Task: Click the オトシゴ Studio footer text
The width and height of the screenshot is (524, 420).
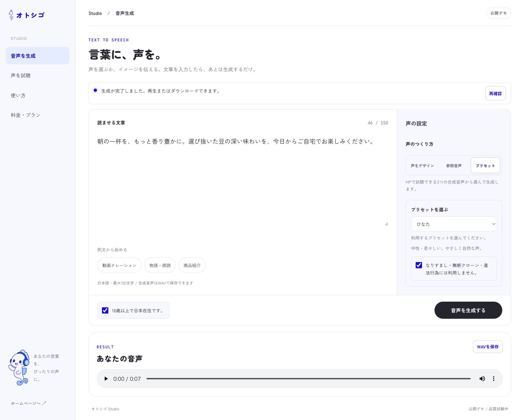Action: tap(105, 409)
